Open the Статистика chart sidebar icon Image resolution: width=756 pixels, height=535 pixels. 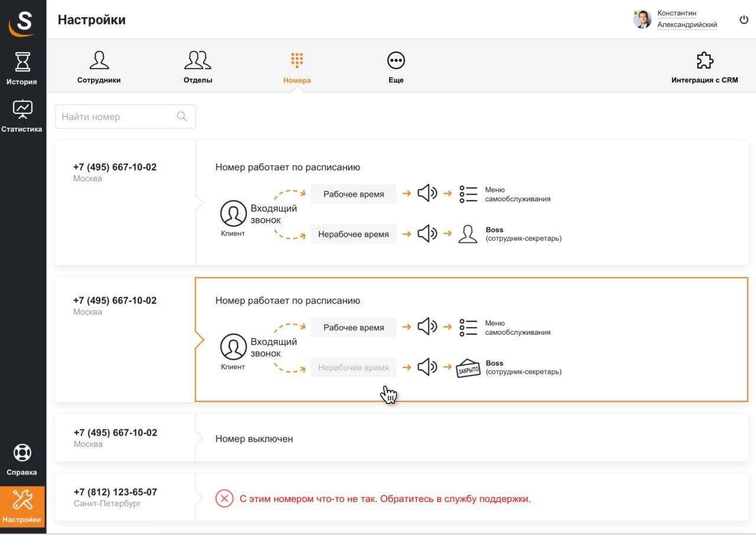pos(22,109)
